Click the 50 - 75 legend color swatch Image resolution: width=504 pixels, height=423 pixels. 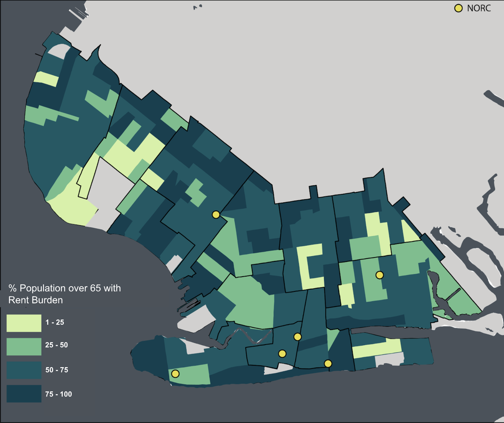click(x=24, y=370)
